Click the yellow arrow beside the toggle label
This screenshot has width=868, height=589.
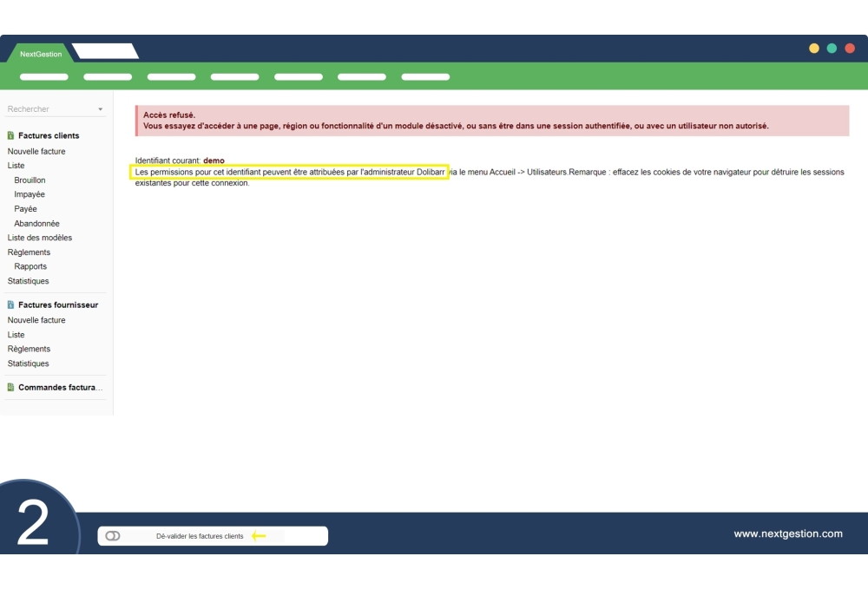coord(259,535)
